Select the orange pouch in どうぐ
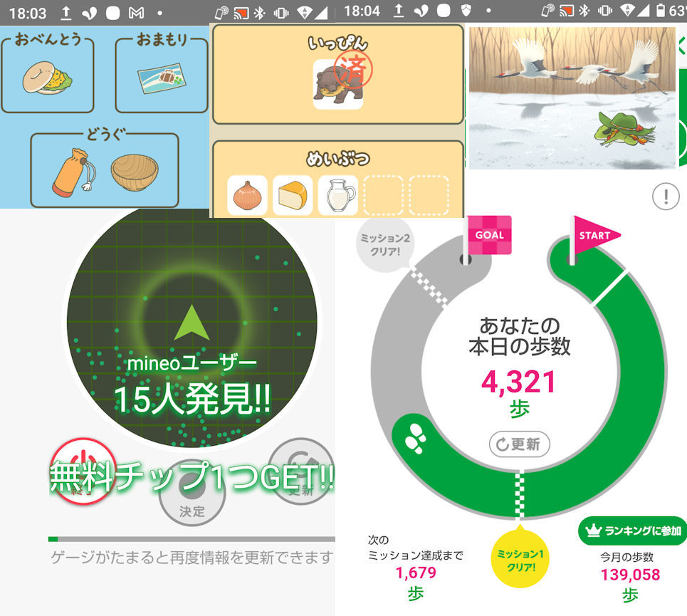Viewport: 687px width, 616px height. [x=74, y=172]
